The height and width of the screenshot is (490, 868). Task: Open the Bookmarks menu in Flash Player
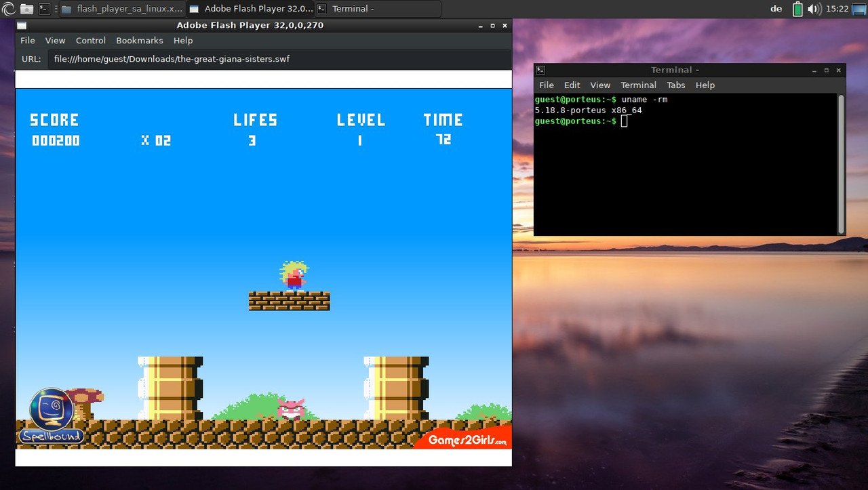pyautogui.click(x=140, y=41)
